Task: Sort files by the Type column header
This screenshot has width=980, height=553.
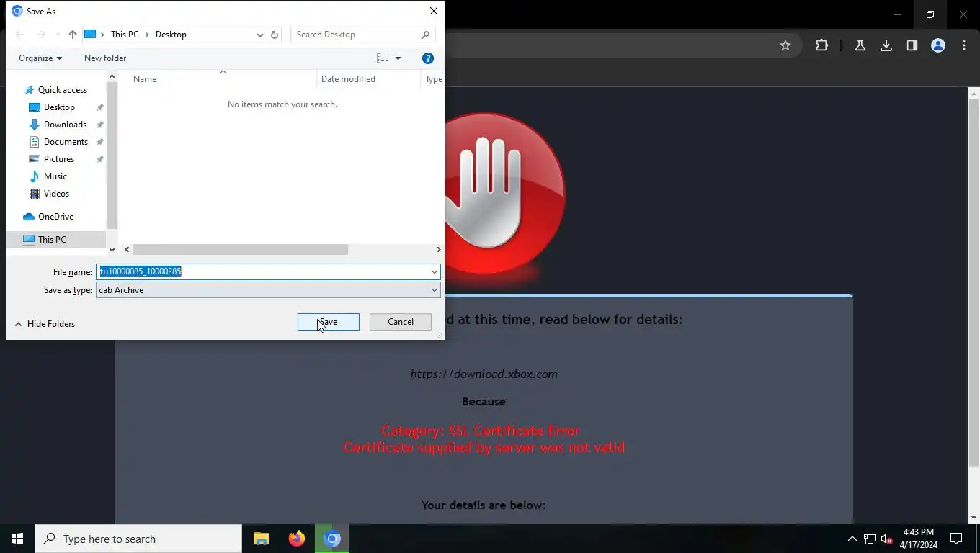Action: click(x=432, y=79)
